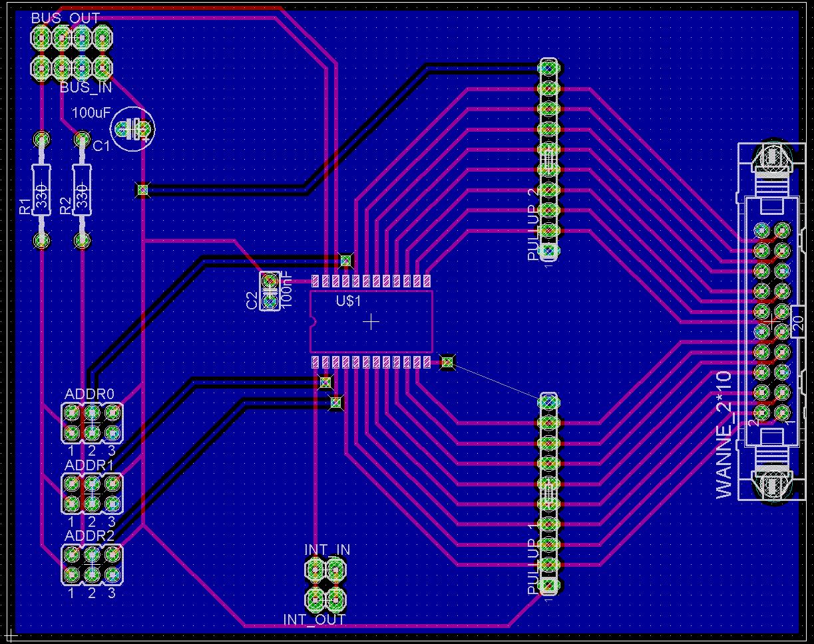The height and width of the screenshot is (644, 814).
Task: Click the bottom pad of resistor R2
Action: pyautogui.click(x=82, y=240)
